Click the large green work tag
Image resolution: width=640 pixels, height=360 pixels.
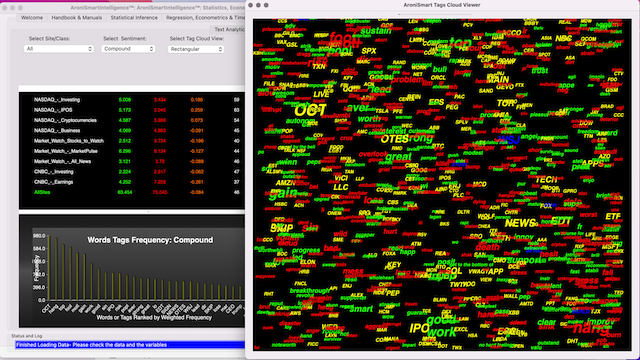pos(442,332)
